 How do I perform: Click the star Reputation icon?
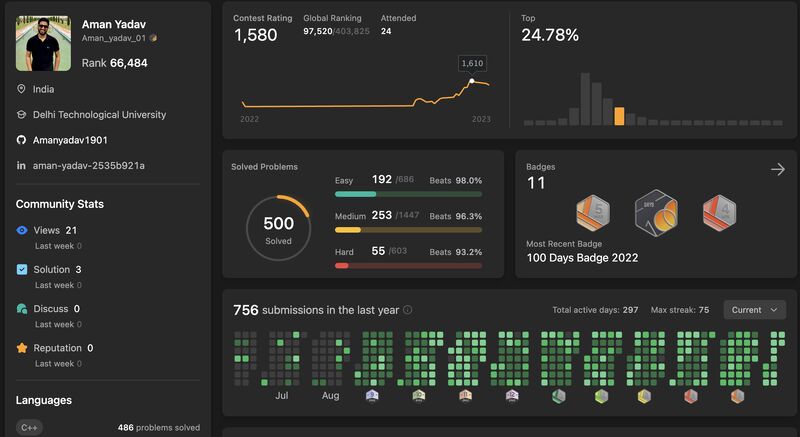coord(21,348)
